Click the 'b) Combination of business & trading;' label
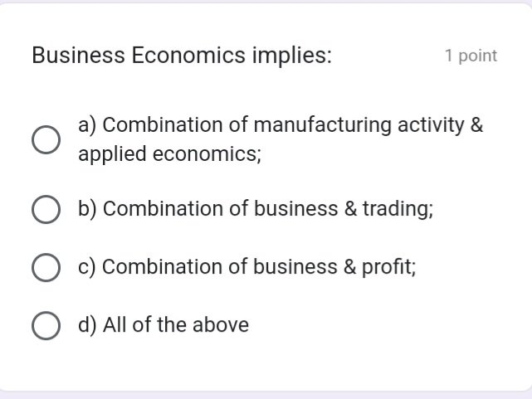532x399 pixels. 256,208
